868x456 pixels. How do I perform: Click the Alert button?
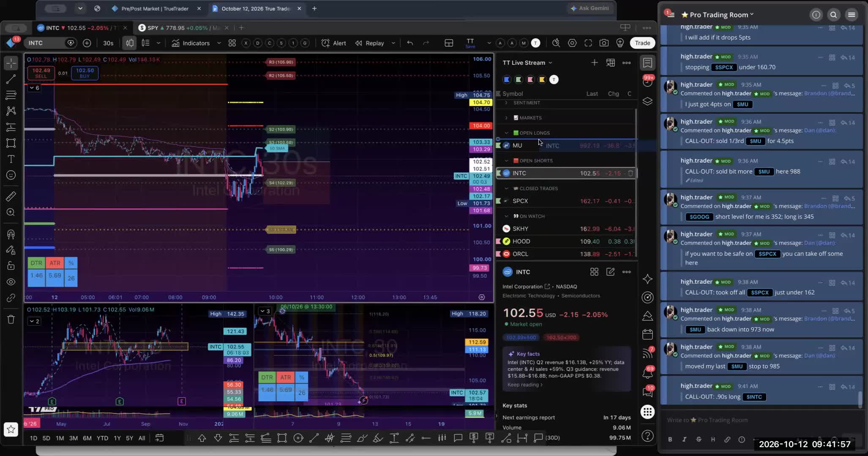334,43
